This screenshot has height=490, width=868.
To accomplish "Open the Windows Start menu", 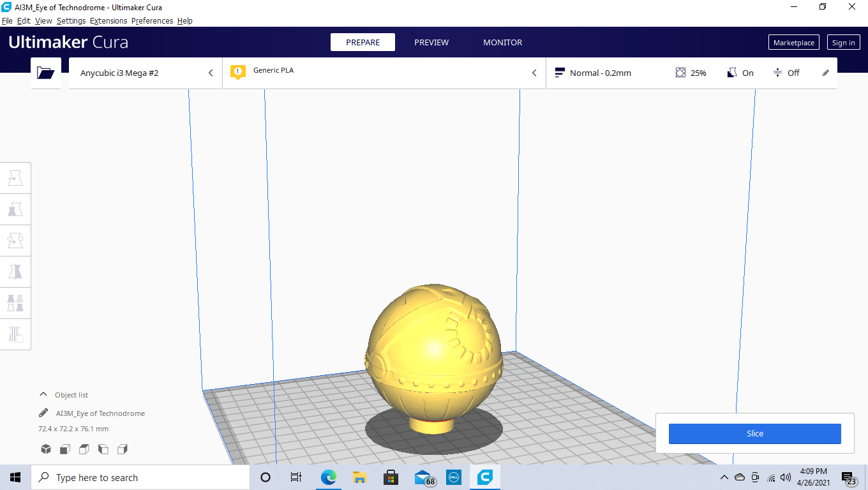I will (x=15, y=477).
